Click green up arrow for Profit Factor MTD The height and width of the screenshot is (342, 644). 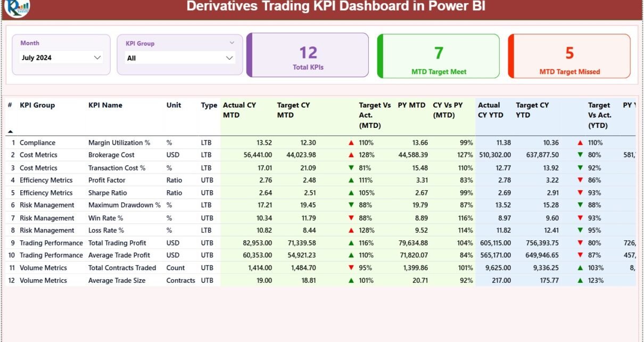coord(351,180)
